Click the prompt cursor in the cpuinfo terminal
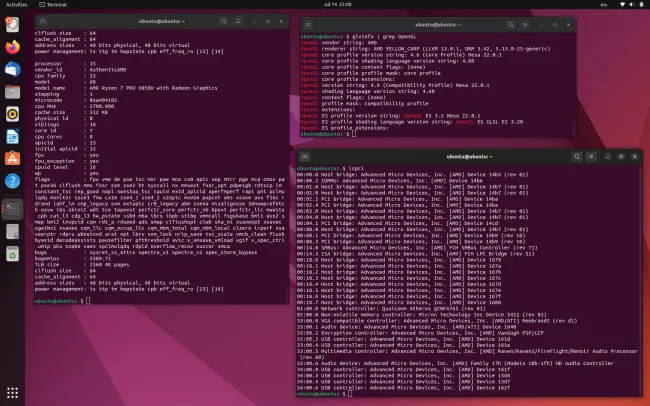Image resolution: width=650 pixels, height=406 pixels. pyautogui.click(x=88, y=301)
